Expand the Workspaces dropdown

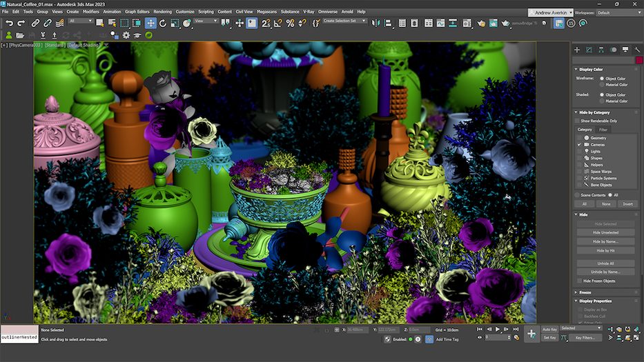[x=618, y=12]
